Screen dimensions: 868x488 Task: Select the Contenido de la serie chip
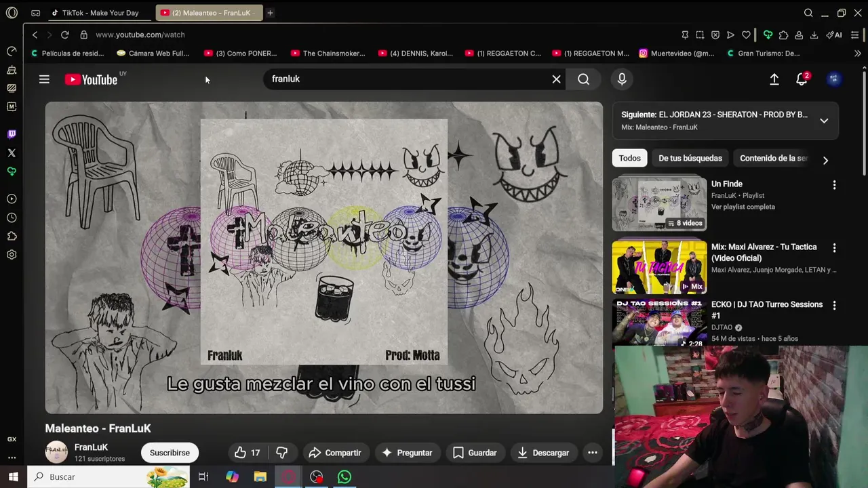pos(773,158)
